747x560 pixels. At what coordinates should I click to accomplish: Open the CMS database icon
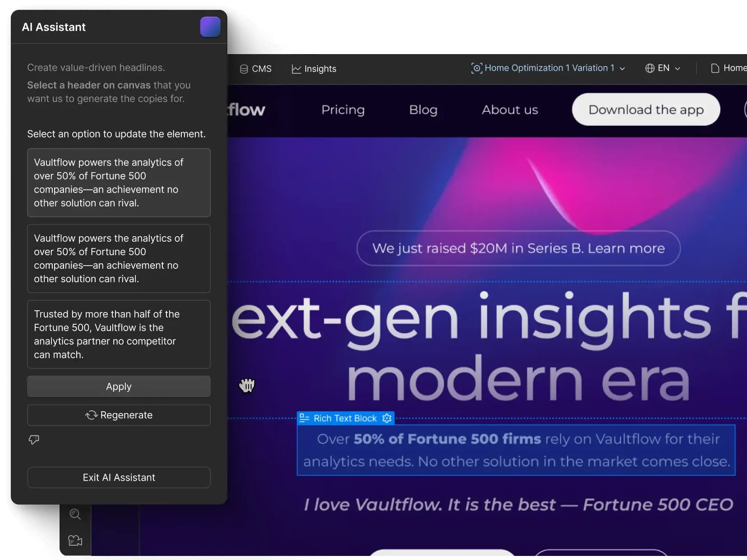[x=244, y=69]
